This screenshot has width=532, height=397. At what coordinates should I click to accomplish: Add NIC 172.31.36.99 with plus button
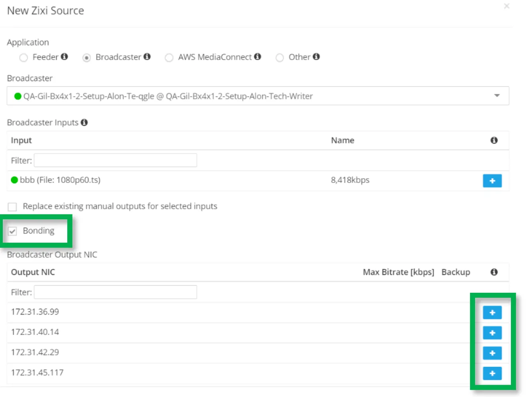click(x=492, y=312)
